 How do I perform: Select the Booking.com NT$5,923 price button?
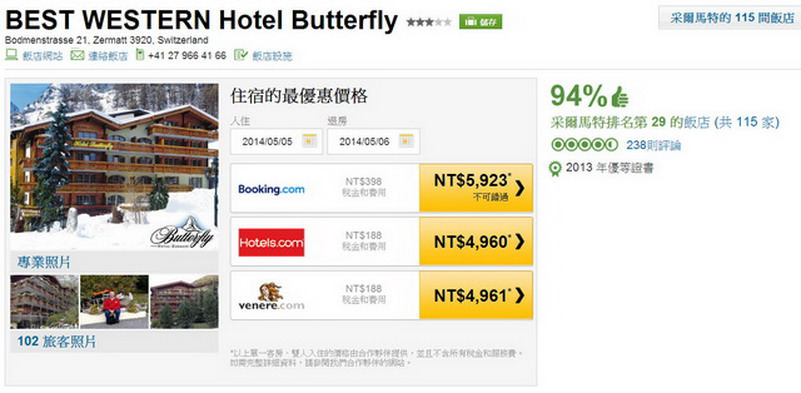476,188
